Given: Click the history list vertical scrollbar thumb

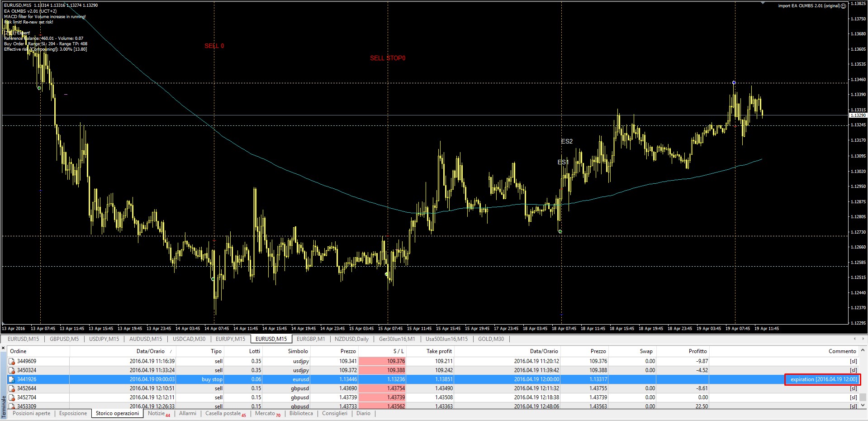Looking at the screenshot, I should point(863,397).
